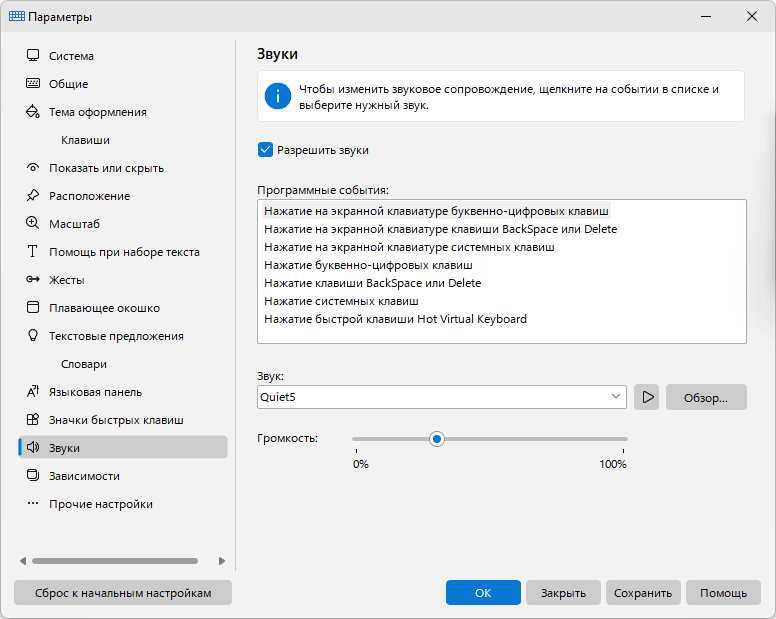Screen dimensions: 776x619
Task: Open help with Помощь button
Action: pyautogui.click(x=723, y=592)
